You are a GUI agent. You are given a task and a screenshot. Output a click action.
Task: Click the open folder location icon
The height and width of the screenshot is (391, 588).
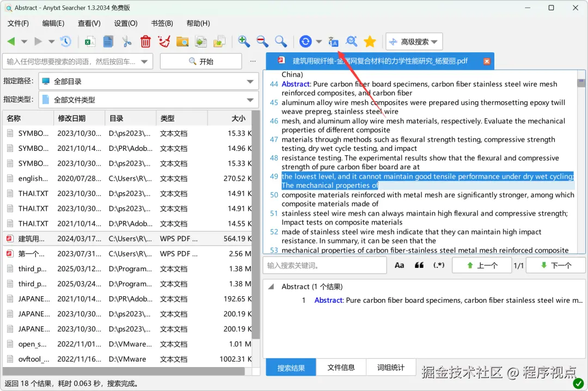click(219, 41)
